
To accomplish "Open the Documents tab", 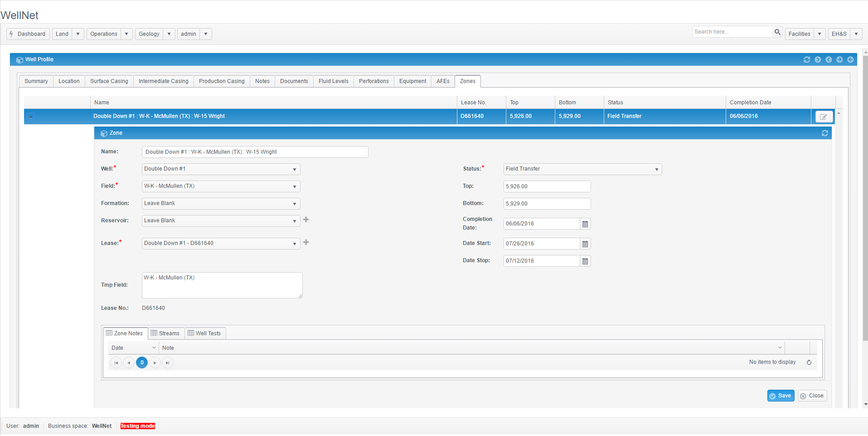I will (x=294, y=81).
